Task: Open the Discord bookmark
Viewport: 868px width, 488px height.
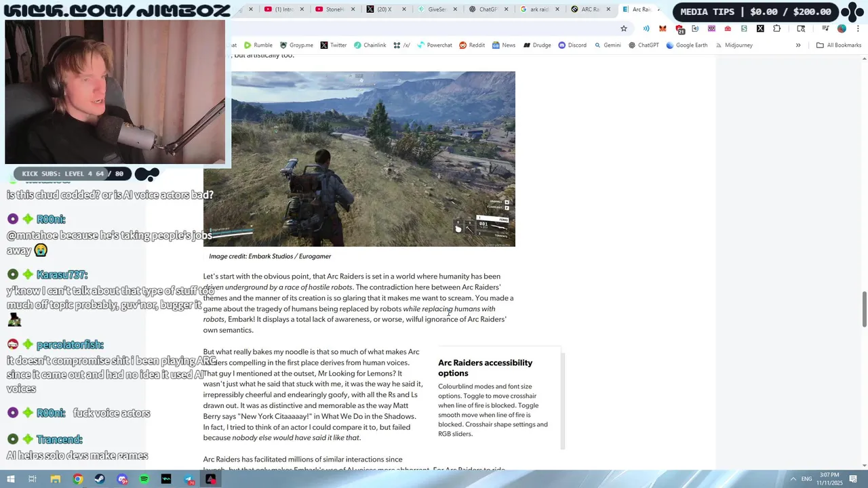Action: pos(572,45)
